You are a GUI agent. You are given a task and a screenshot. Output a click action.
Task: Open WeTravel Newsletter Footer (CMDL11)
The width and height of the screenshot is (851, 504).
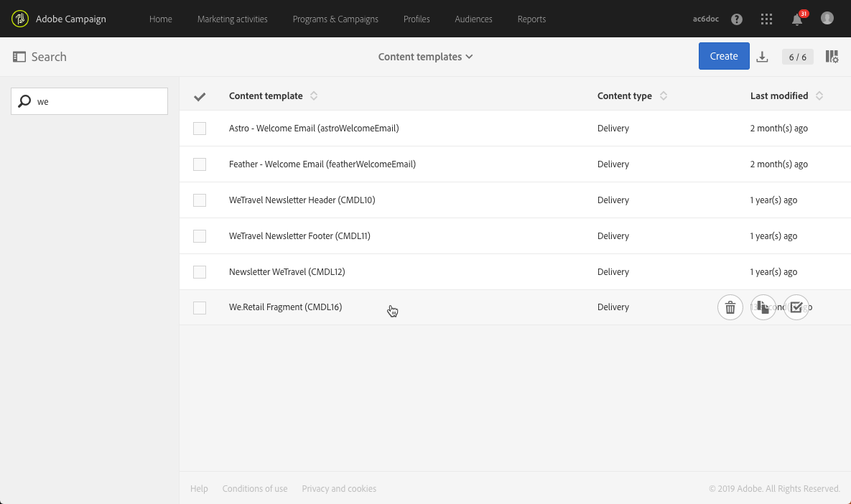click(x=299, y=235)
